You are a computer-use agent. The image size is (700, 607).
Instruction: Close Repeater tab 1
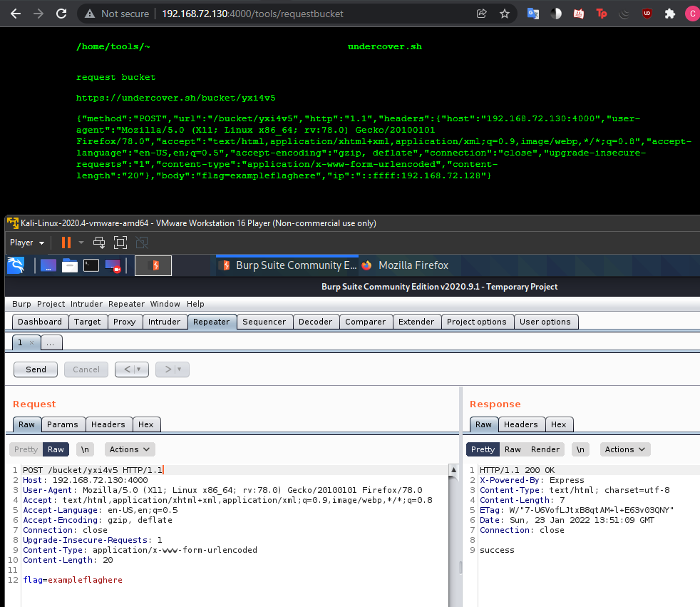point(31,342)
